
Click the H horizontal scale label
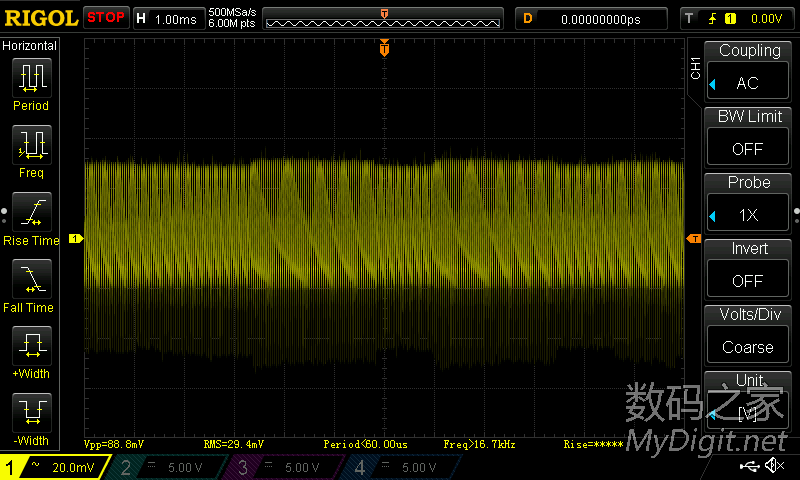pos(141,19)
